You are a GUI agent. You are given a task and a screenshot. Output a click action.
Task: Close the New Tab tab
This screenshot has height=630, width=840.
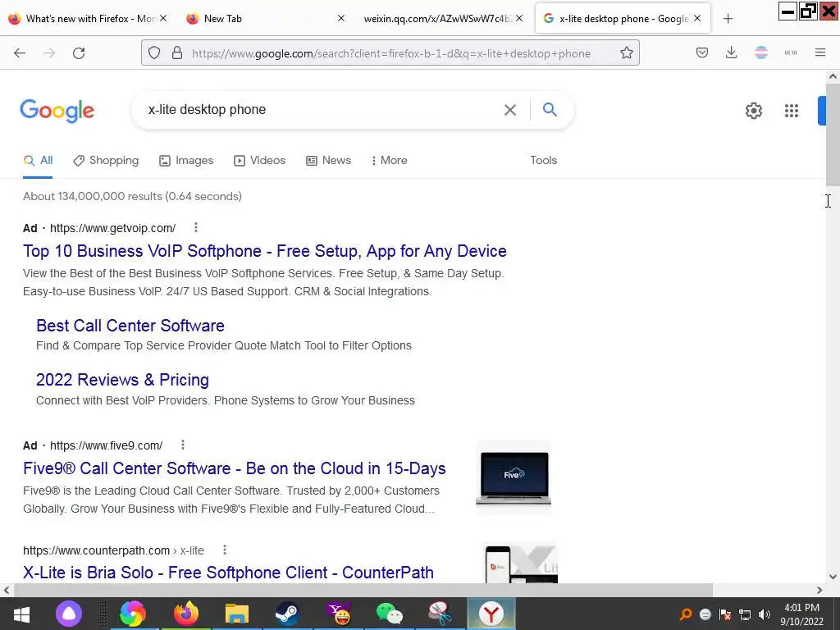coord(341,18)
